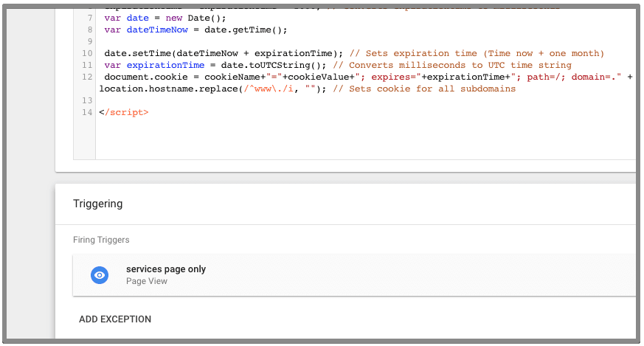Image resolution: width=644 pixels, height=346 pixels.
Task: Click the 'Page View' trigger type text
Action: pyautogui.click(x=146, y=281)
